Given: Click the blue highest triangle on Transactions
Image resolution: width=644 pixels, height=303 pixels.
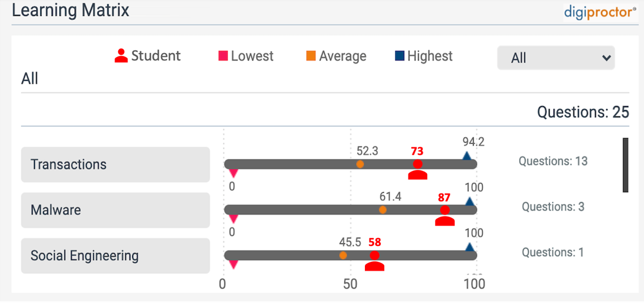Looking at the screenshot, I should click(x=466, y=156).
